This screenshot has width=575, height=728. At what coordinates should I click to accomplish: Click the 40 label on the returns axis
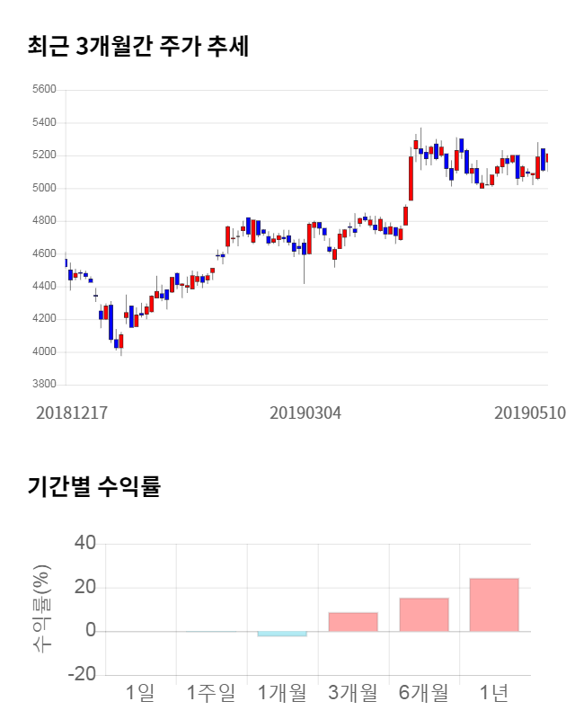point(85,544)
